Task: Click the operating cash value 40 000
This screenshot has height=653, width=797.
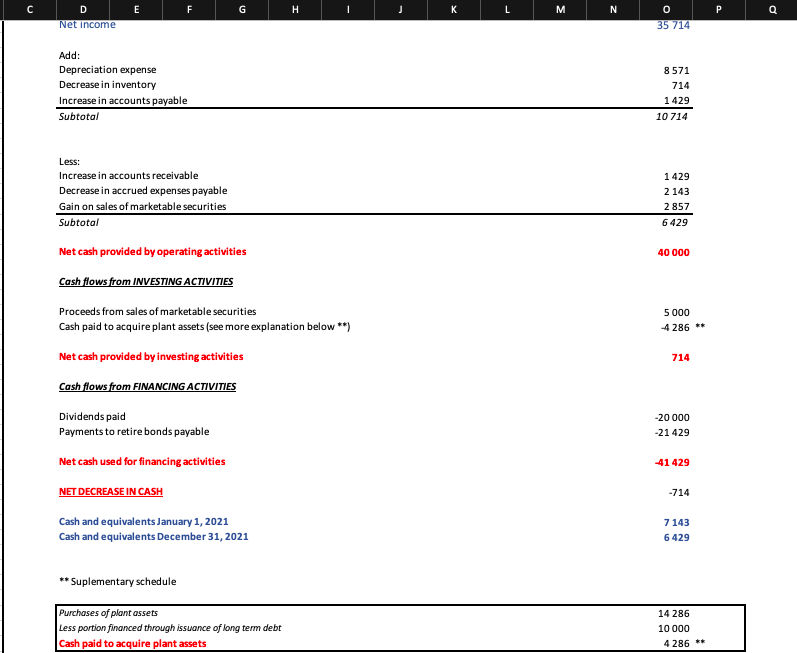Action: pyautogui.click(x=673, y=253)
